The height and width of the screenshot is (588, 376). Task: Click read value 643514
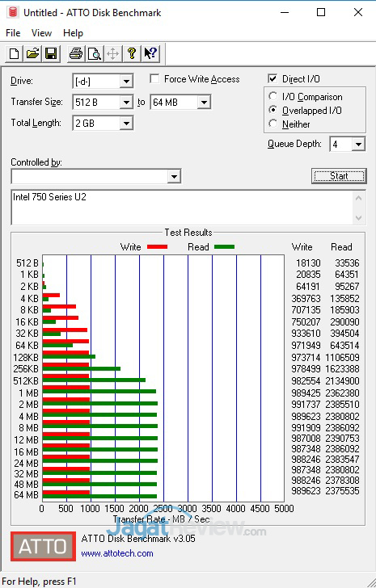[x=344, y=346]
